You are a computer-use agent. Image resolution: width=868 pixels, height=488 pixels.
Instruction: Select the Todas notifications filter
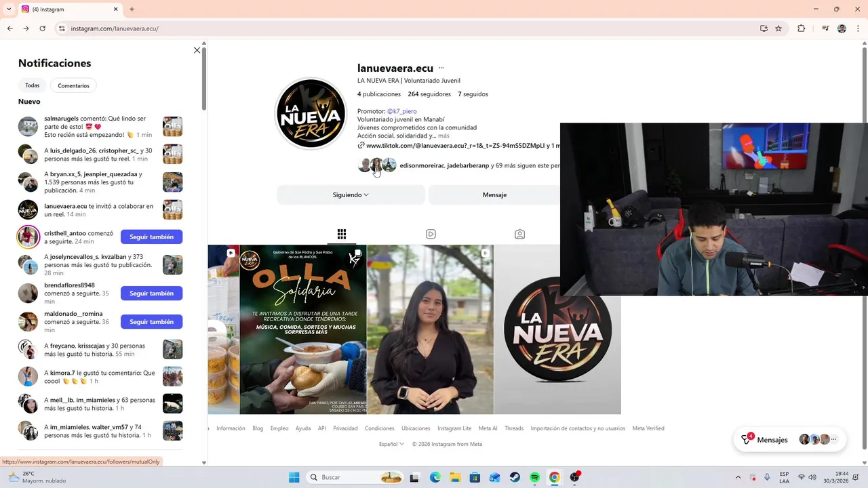[x=33, y=85]
